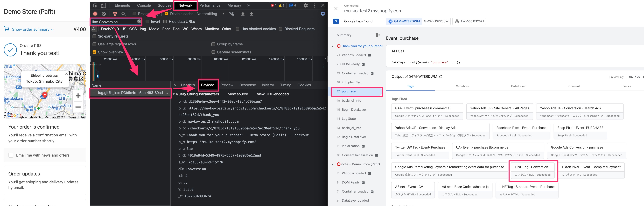This screenshot has width=644, height=206.
Task: Close the Shipping address map popup
Action: coord(66,73)
